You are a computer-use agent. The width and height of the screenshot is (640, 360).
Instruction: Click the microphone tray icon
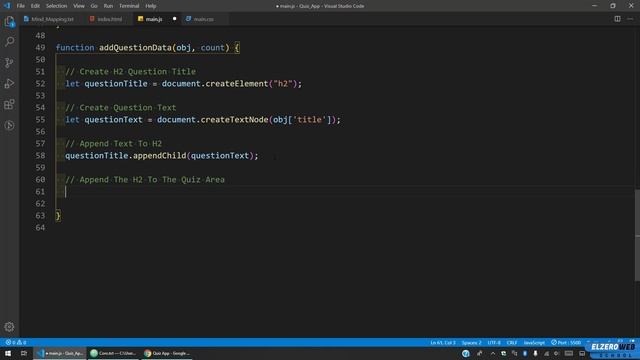[535, 353]
